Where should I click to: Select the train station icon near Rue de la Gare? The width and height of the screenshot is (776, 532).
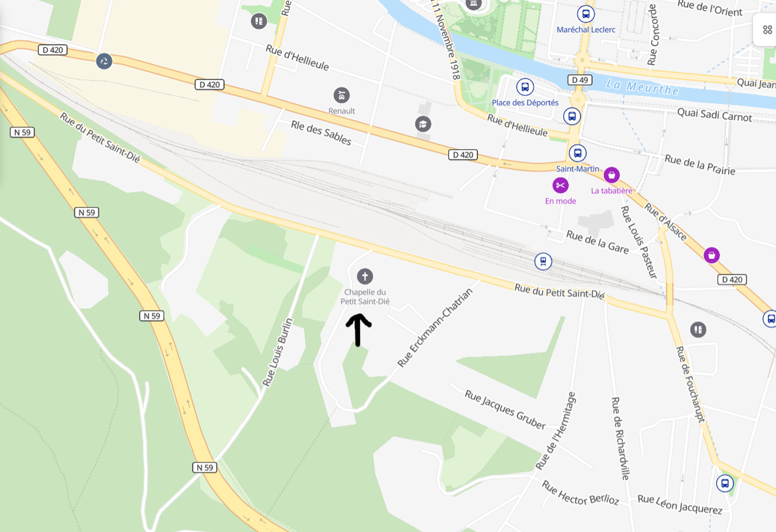click(x=543, y=261)
